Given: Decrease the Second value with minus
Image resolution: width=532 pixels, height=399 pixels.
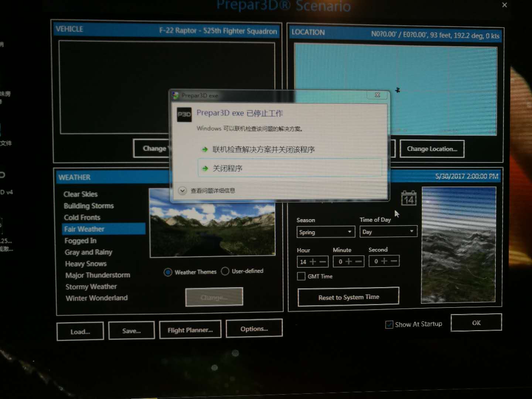Looking at the screenshot, I should click(x=394, y=261).
